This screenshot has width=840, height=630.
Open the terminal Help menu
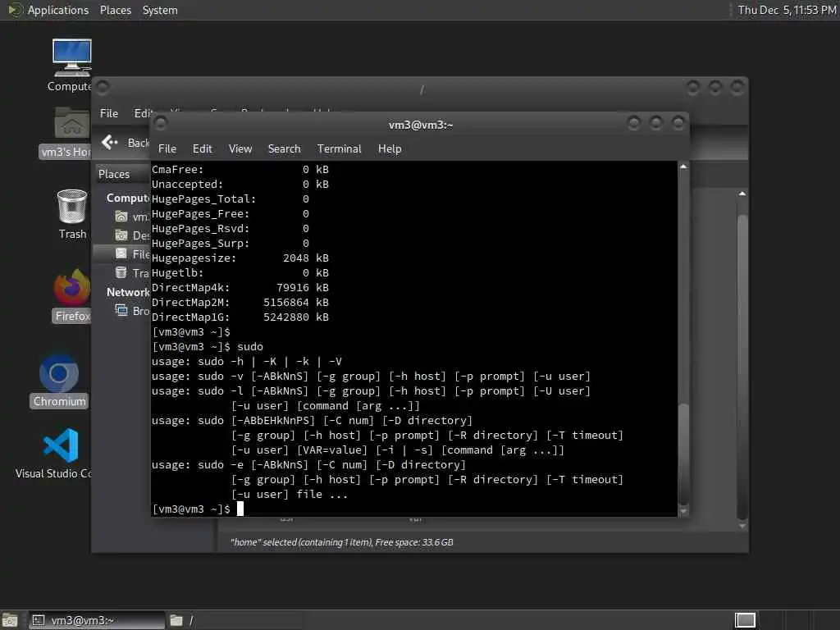[390, 149]
